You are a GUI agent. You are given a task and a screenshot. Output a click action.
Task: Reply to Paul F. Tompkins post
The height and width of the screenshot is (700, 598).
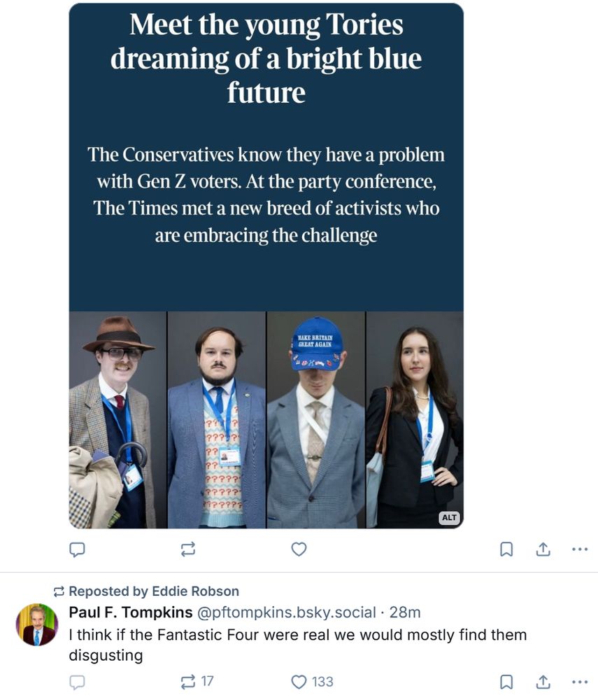pos(77,682)
